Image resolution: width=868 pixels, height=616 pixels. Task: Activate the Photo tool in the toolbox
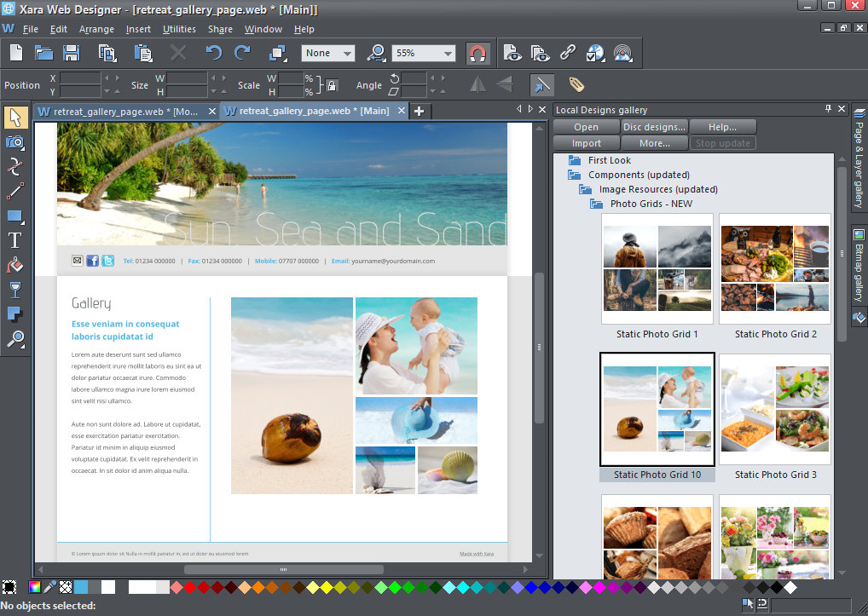15,142
